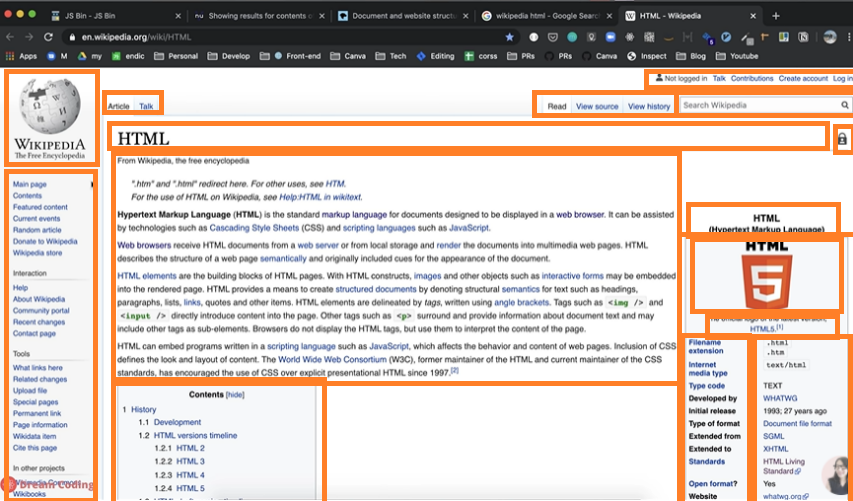Click the bookmark star in address bar

pyautogui.click(x=509, y=37)
